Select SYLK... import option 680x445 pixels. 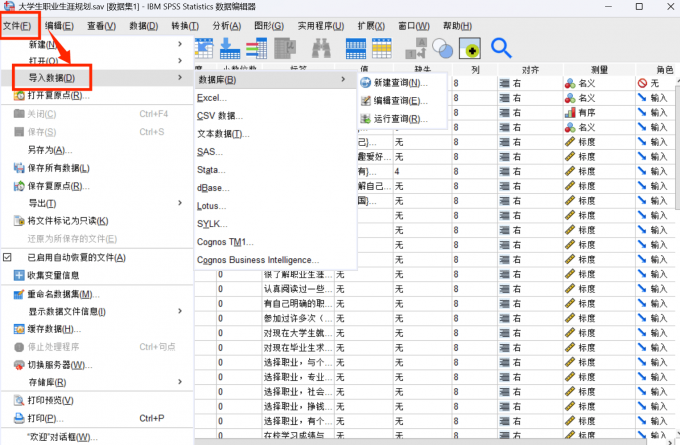(275, 224)
